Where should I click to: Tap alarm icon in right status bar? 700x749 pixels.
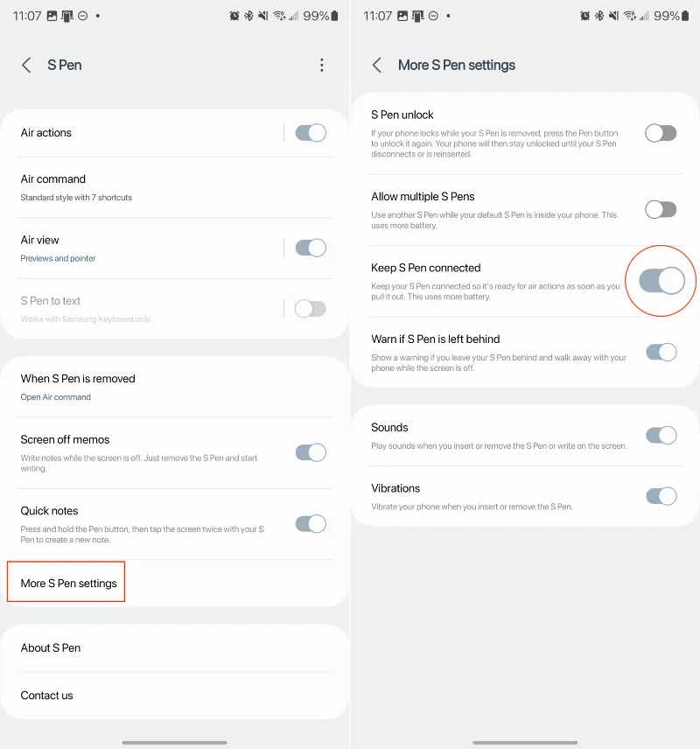585,16
